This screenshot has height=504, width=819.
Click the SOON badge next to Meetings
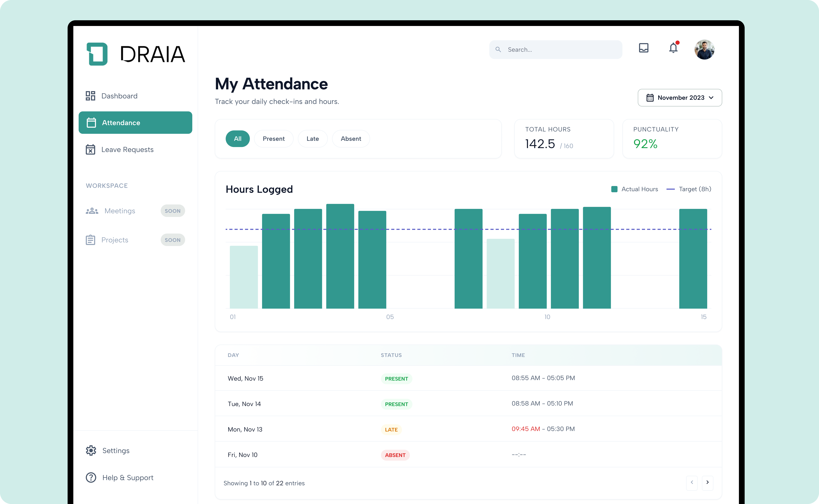pyautogui.click(x=173, y=211)
